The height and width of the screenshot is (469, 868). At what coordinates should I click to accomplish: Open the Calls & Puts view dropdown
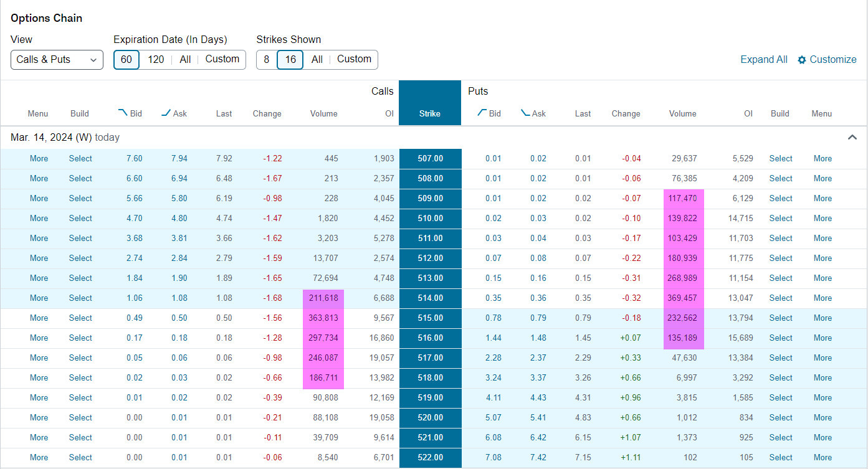click(x=57, y=60)
